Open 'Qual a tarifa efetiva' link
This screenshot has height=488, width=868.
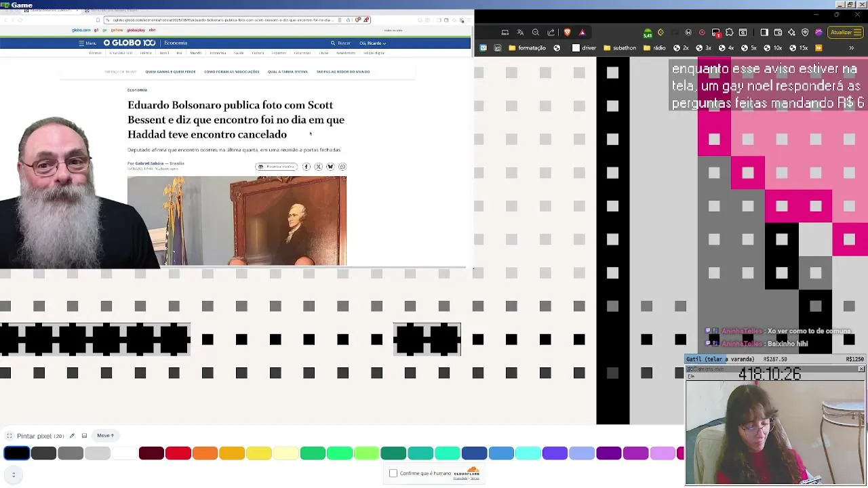[288, 72]
